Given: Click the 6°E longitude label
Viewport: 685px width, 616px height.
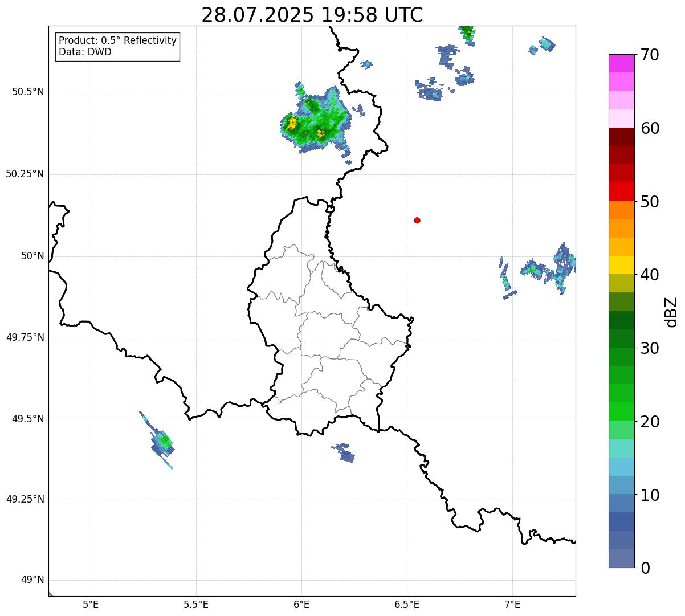Looking at the screenshot, I should click(x=301, y=605).
